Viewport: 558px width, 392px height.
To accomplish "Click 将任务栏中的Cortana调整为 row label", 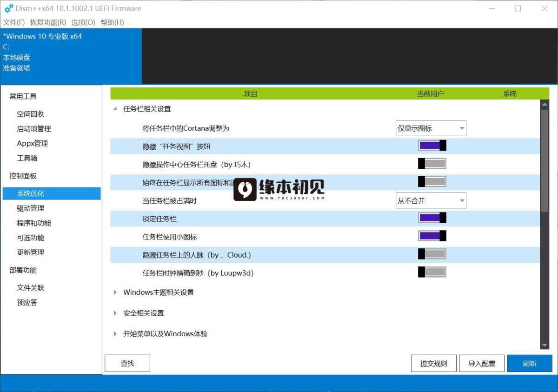I will (x=186, y=128).
